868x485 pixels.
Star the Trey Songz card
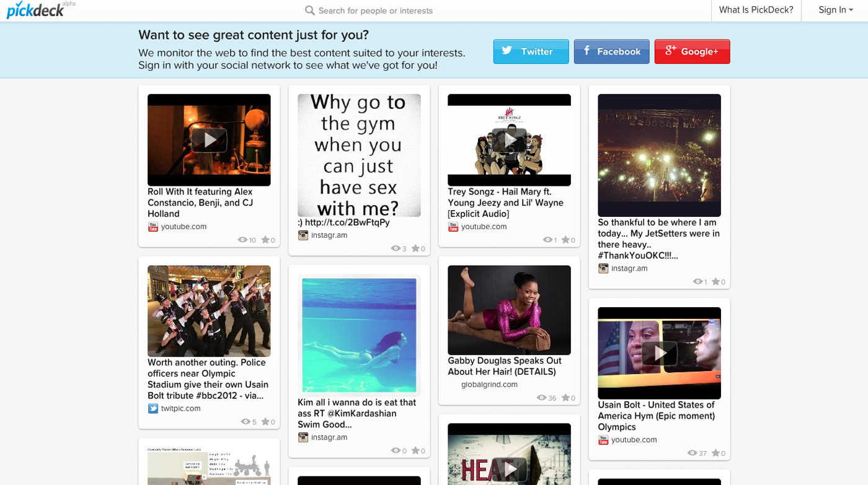pos(565,240)
